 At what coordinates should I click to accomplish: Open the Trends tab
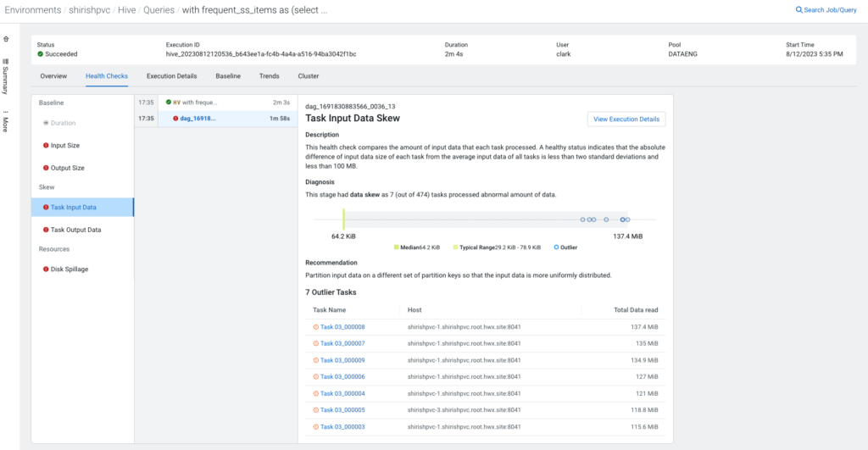pos(269,76)
